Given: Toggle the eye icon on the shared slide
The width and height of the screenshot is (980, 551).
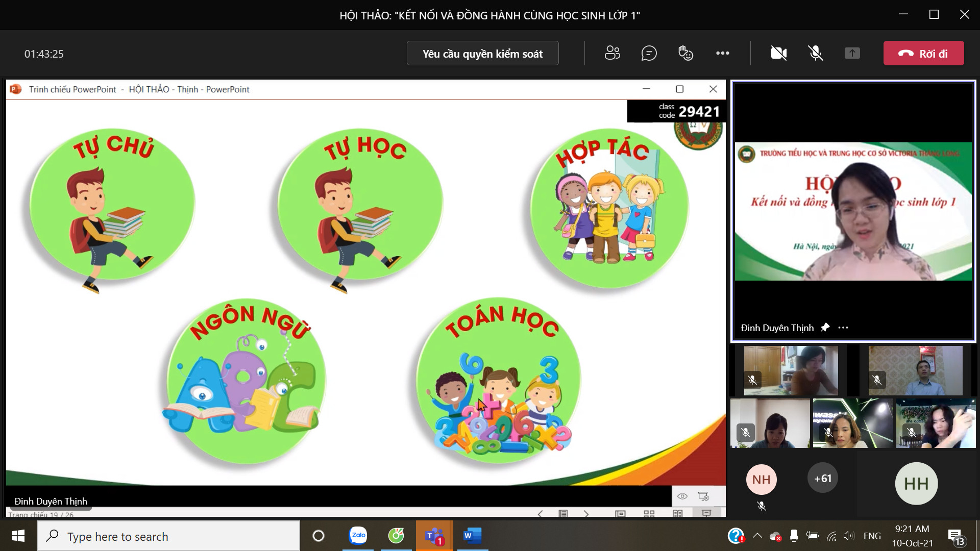Looking at the screenshot, I should (682, 496).
